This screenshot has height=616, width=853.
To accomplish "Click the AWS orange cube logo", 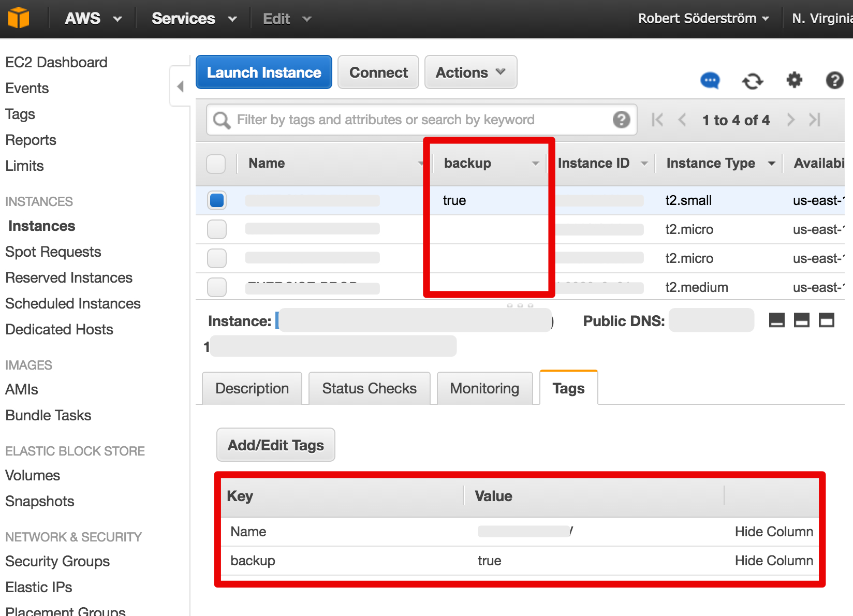I will (x=19, y=18).
